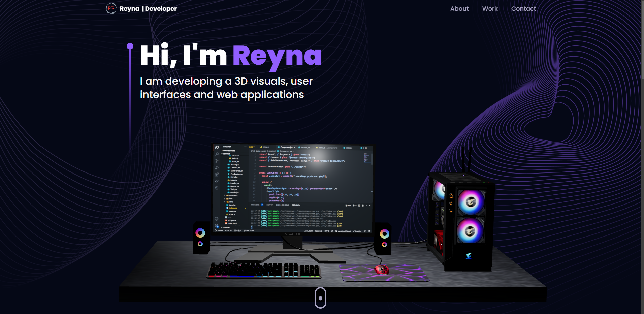This screenshot has height=314, width=644.
Task: Open the Settings gear at the sidebar bottom
Action: point(216,225)
